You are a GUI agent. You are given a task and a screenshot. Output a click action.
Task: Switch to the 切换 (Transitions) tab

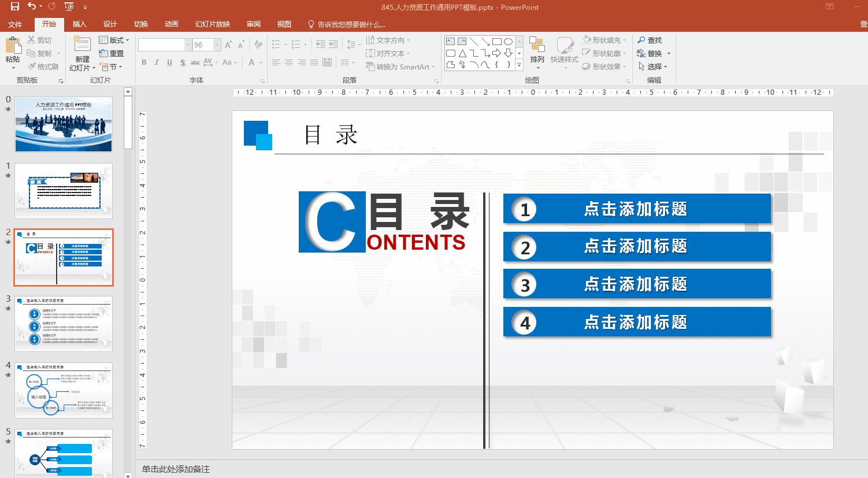click(141, 24)
